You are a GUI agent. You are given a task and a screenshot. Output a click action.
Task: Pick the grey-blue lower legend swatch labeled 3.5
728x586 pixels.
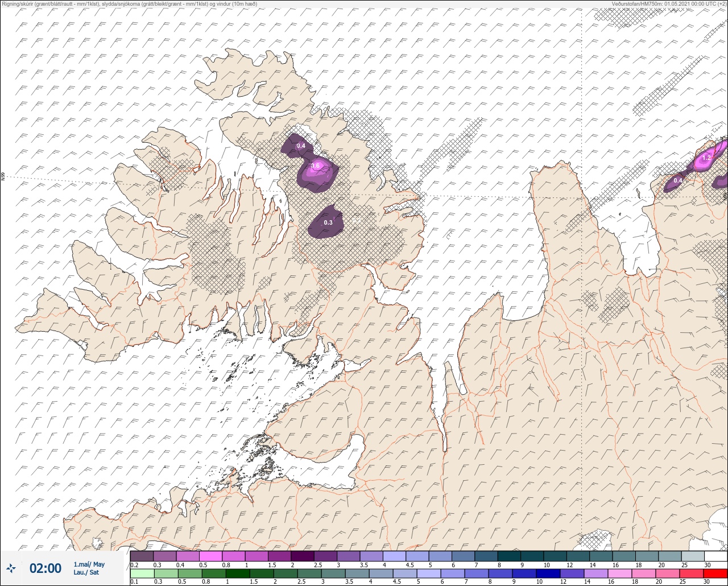357,573
